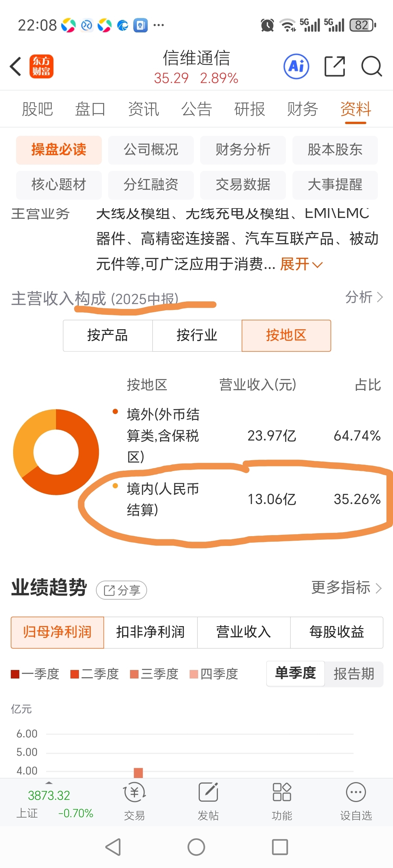The height and width of the screenshot is (868, 393).
Task: Open 分析 chevron for revenue composition
Action: coord(364,297)
